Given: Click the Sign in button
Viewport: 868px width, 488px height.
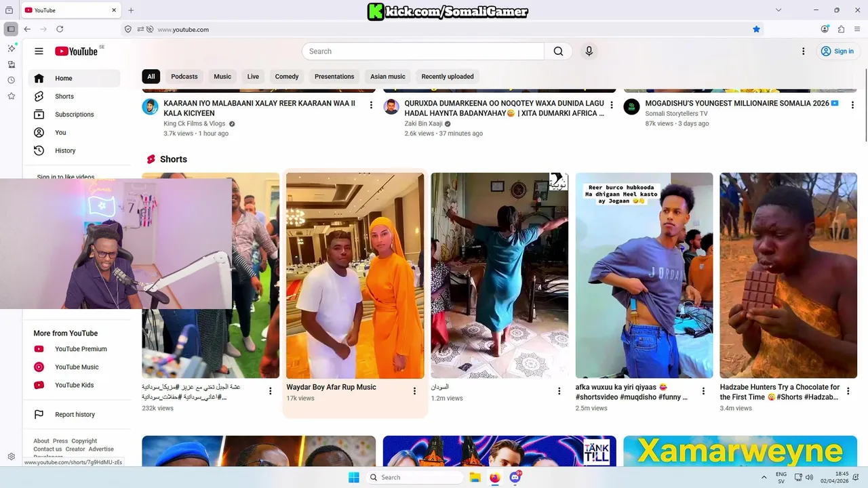Looking at the screenshot, I should point(837,52).
